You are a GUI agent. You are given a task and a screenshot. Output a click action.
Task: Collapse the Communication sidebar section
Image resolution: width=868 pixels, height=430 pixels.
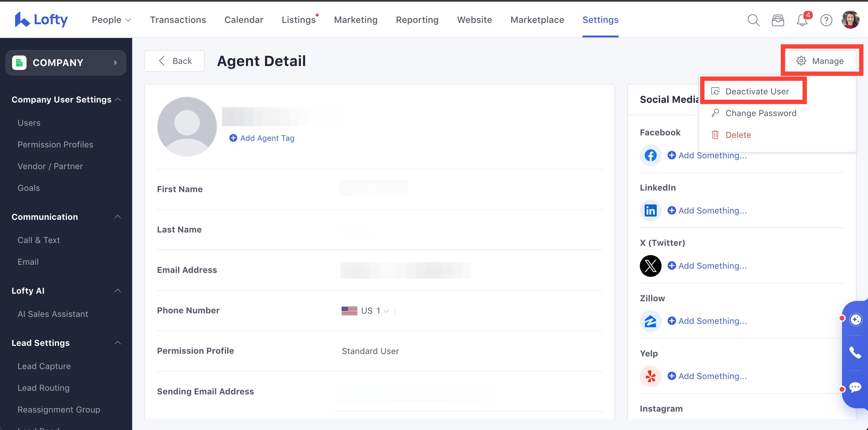tap(118, 217)
